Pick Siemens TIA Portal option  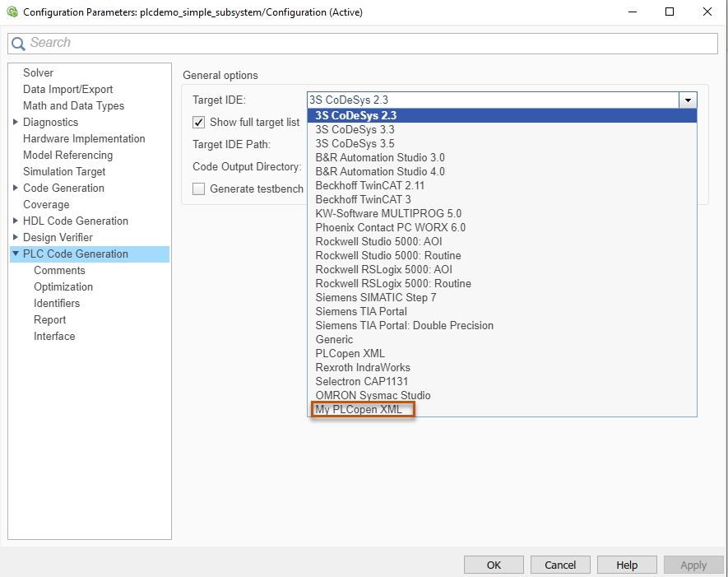(x=503, y=311)
